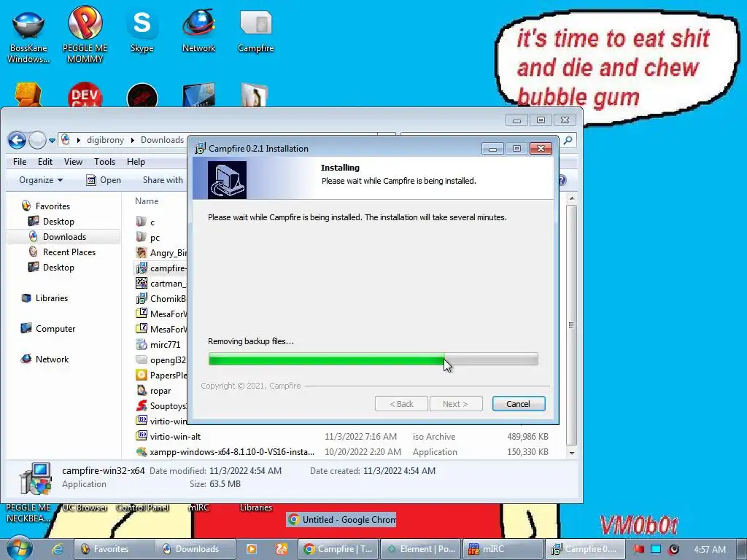The image size is (747, 560).
Task: Open the File menu in Explorer
Action: click(20, 162)
